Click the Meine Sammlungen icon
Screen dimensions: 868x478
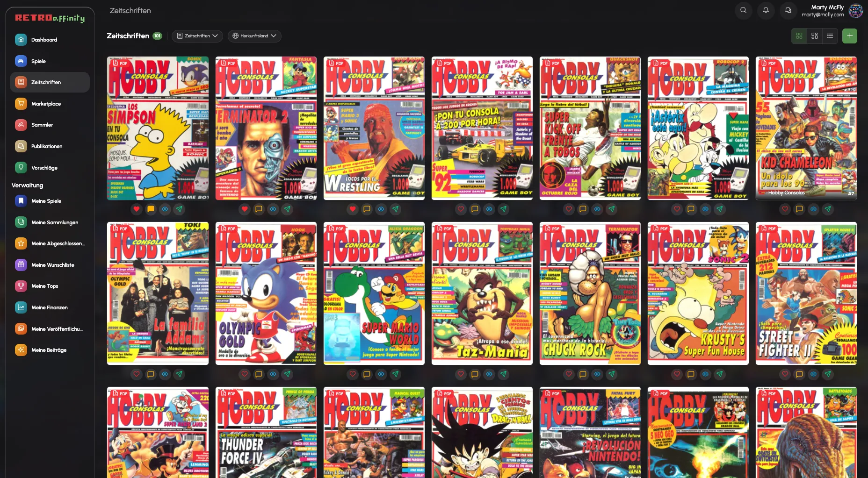tap(21, 222)
